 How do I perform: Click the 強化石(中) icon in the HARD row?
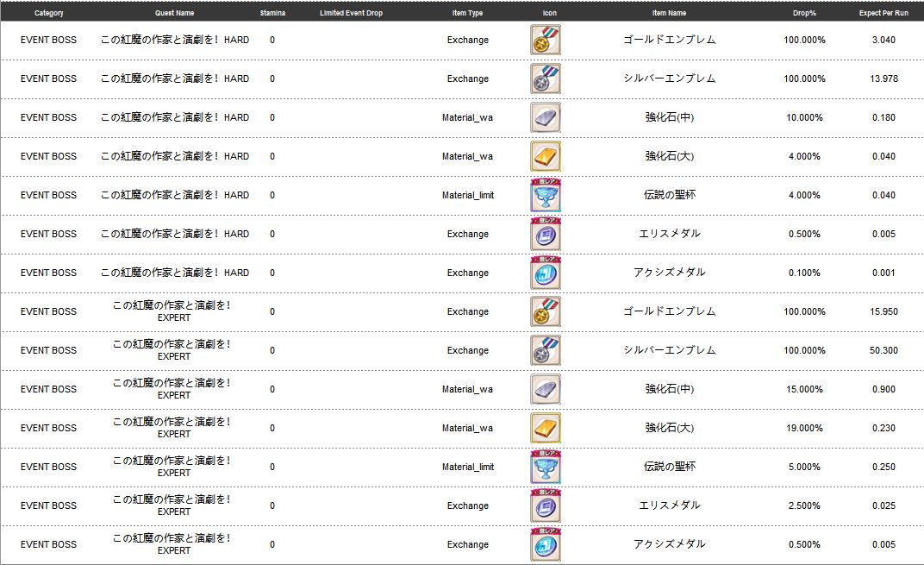[545, 117]
